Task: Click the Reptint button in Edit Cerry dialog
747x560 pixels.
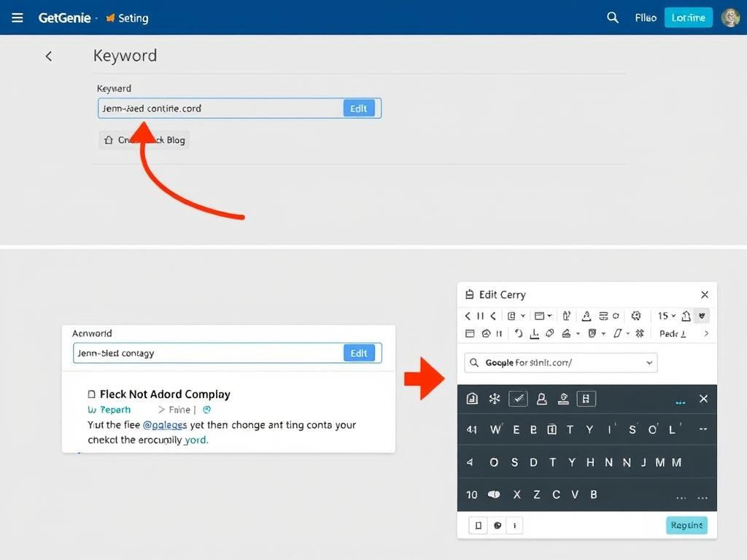Action: [x=686, y=525]
